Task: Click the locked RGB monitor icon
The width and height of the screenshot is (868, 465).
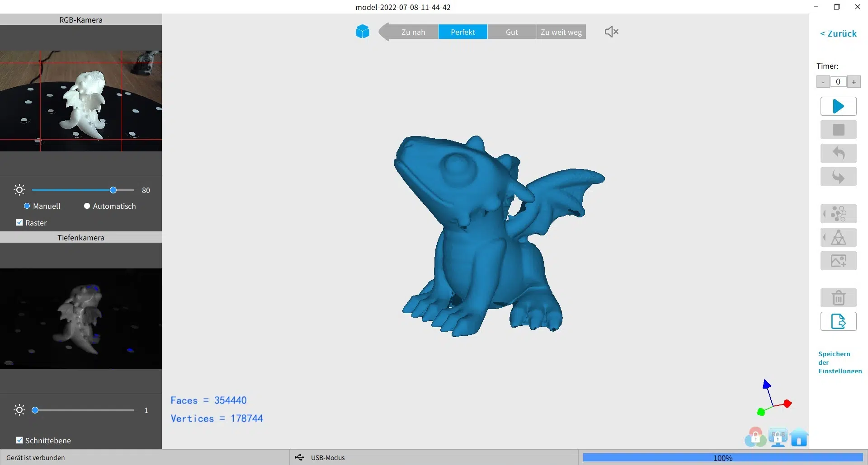Action: pos(778,437)
